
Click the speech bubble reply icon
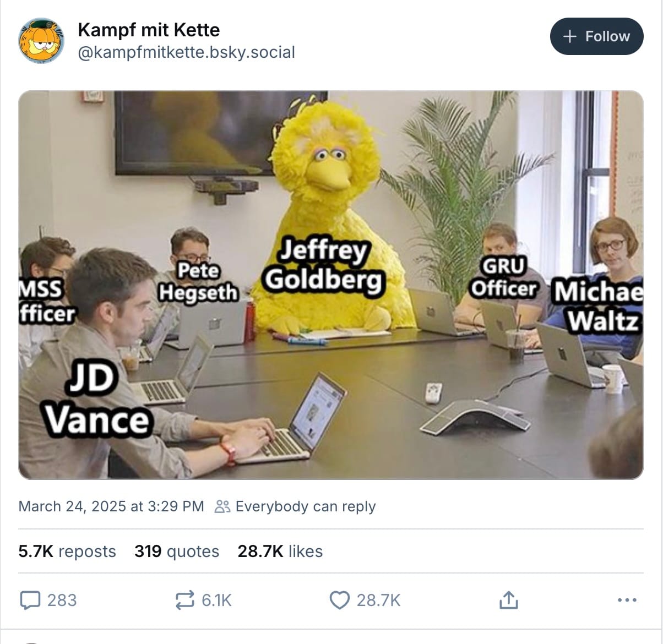(x=30, y=600)
